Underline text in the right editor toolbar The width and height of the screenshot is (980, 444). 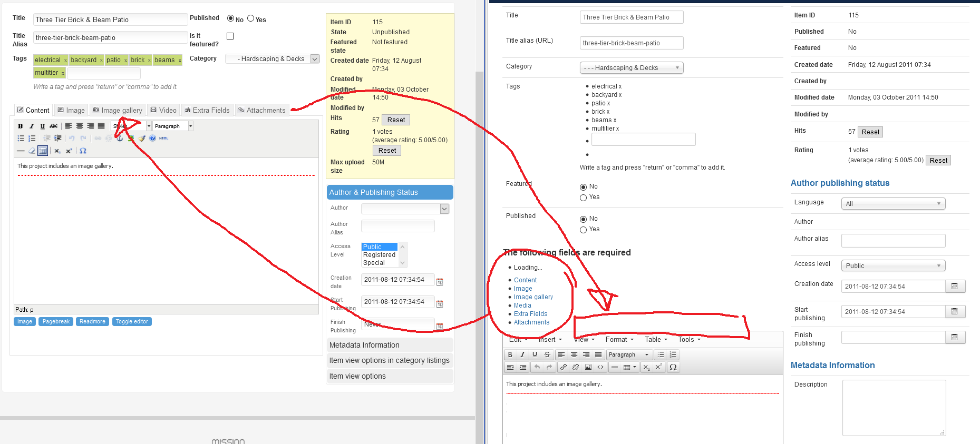(535, 355)
